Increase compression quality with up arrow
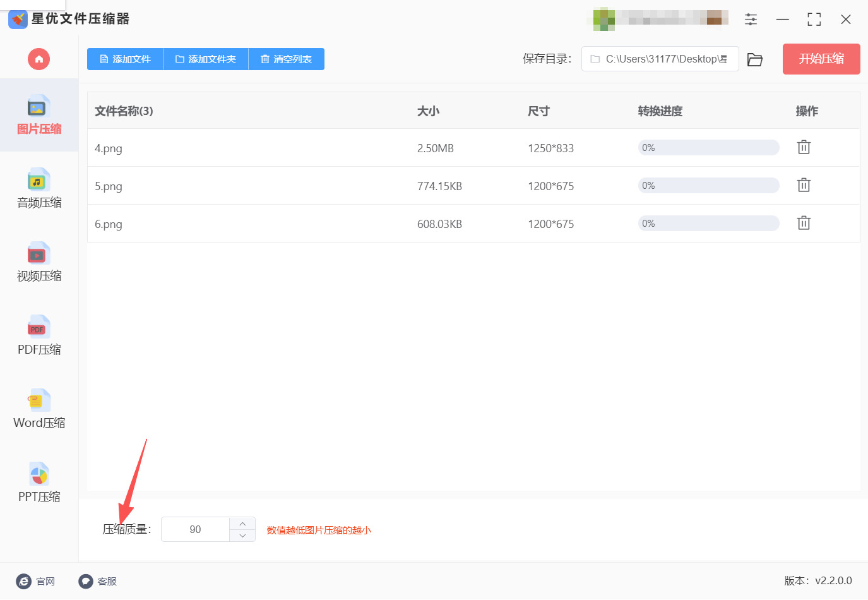The height and width of the screenshot is (600, 868). [242, 524]
